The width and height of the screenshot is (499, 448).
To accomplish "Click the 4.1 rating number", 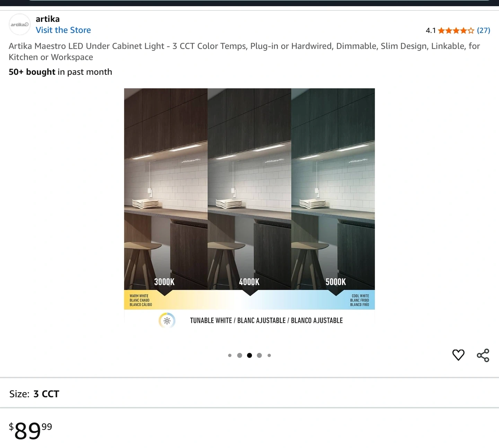I will point(431,30).
